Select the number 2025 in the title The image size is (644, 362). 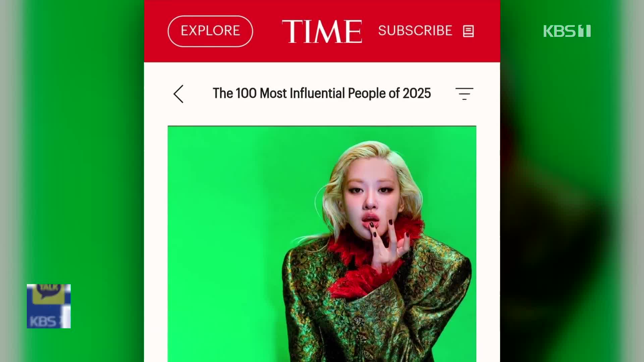click(x=417, y=93)
